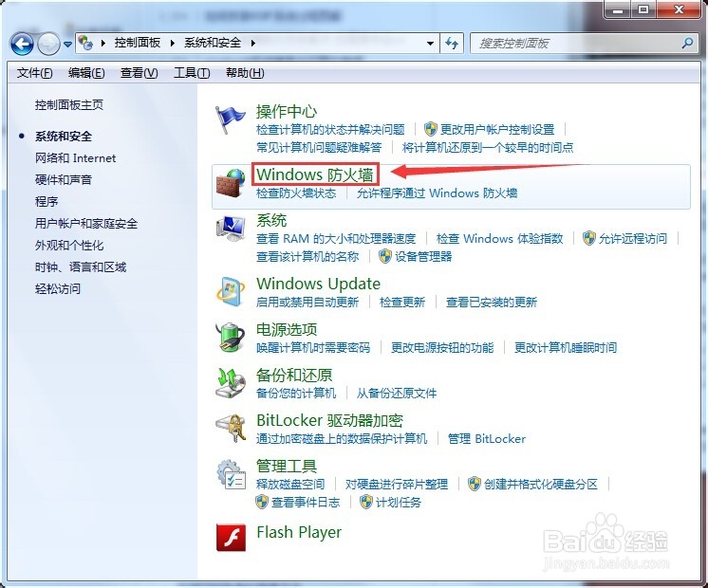Viewport: 708px width, 588px height.
Task: Click 对硬盘进行碎片整理 link
Action: [x=397, y=485]
